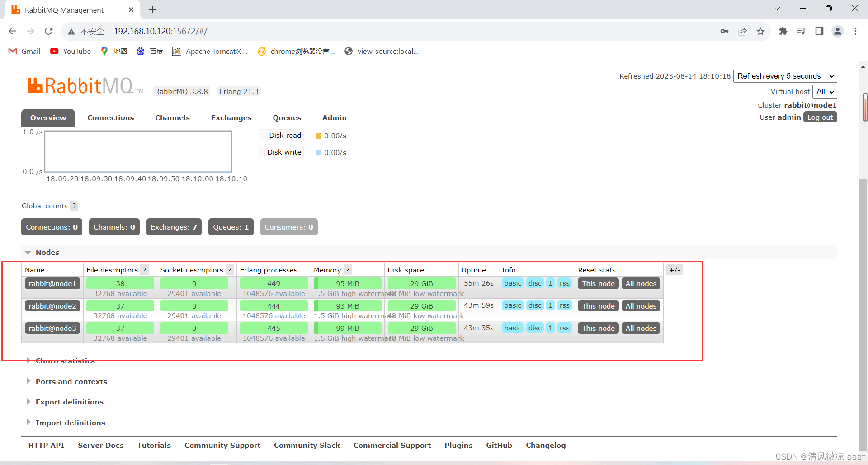Click the File descriptors help question mark
The width and height of the screenshot is (868, 465).
[144, 270]
